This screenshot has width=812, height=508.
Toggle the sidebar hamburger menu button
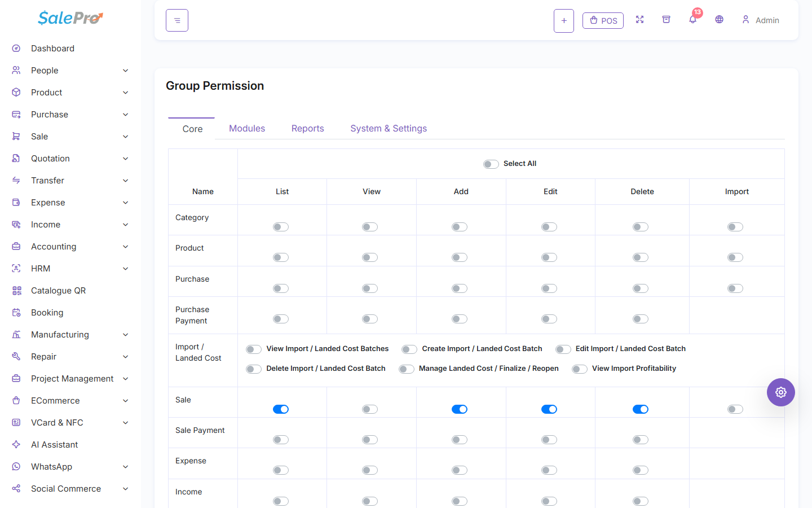[177, 20]
